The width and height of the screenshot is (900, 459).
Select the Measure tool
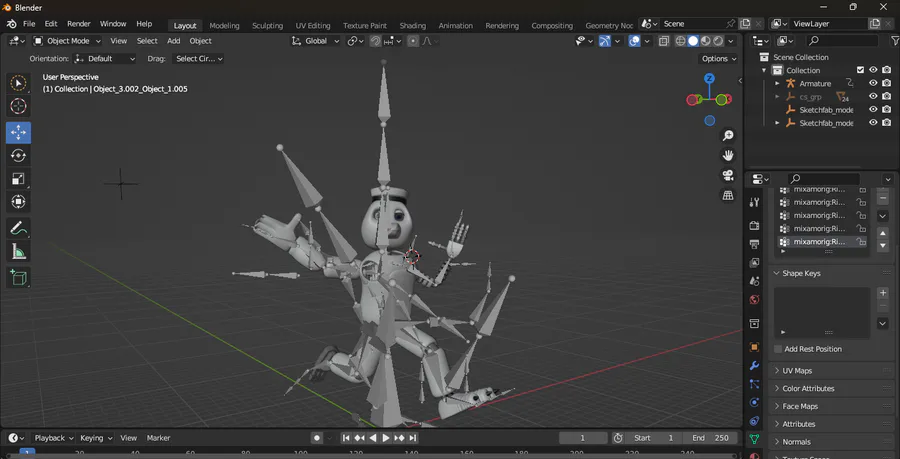click(x=18, y=251)
